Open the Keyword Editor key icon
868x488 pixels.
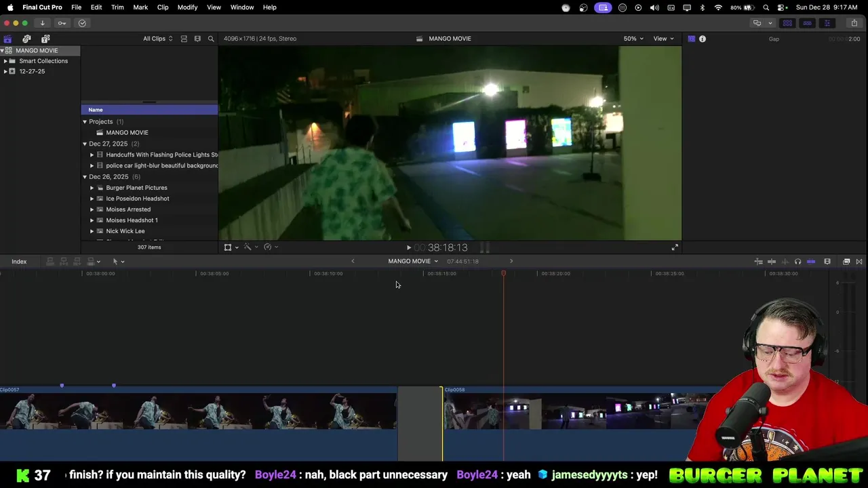(62, 23)
